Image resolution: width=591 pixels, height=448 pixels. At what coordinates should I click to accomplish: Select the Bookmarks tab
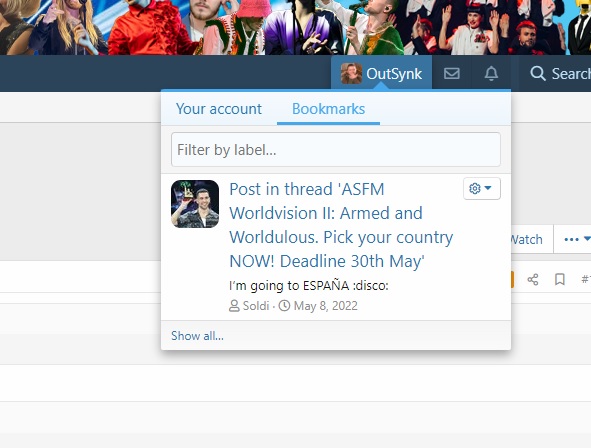(328, 109)
